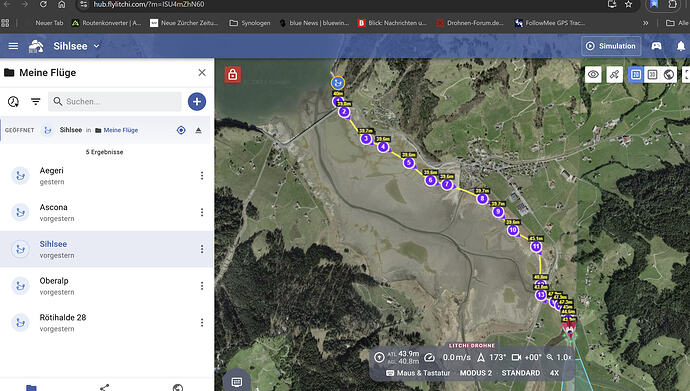The image size is (690, 391).
Task: Select waypoint 4 on the map
Action: pyautogui.click(x=383, y=147)
